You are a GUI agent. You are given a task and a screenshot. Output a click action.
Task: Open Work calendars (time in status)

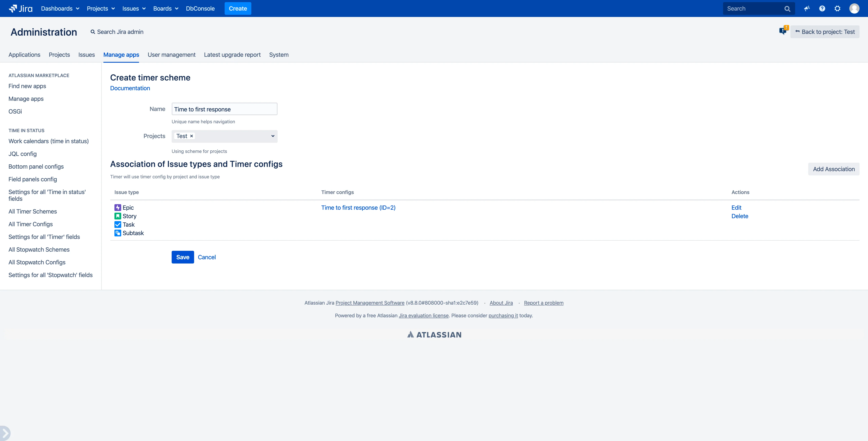coord(49,141)
